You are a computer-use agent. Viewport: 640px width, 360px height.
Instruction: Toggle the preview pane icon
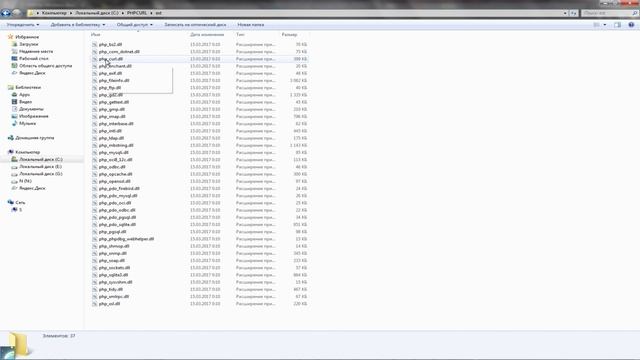tap(617, 25)
